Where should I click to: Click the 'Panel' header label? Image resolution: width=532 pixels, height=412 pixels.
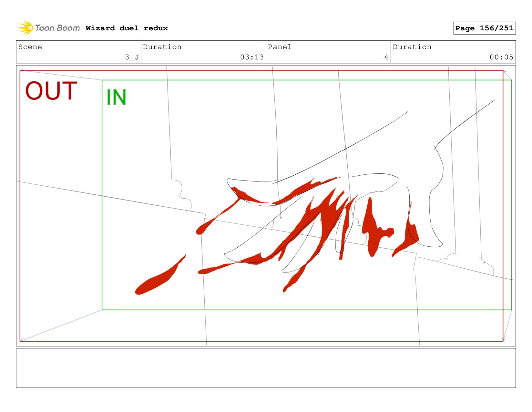[x=280, y=47]
